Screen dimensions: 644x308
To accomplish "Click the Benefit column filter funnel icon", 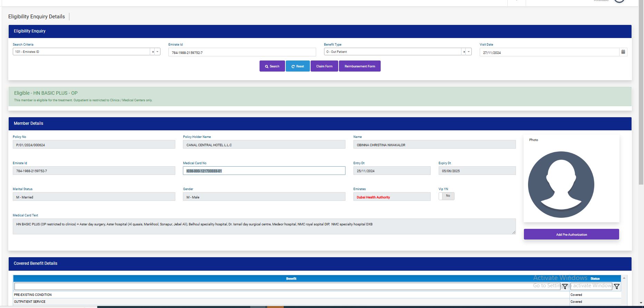I will coord(565,286).
